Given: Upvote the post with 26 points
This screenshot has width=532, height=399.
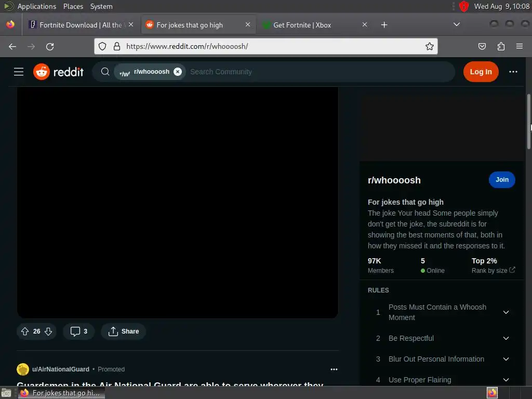Looking at the screenshot, I should pyautogui.click(x=25, y=331).
